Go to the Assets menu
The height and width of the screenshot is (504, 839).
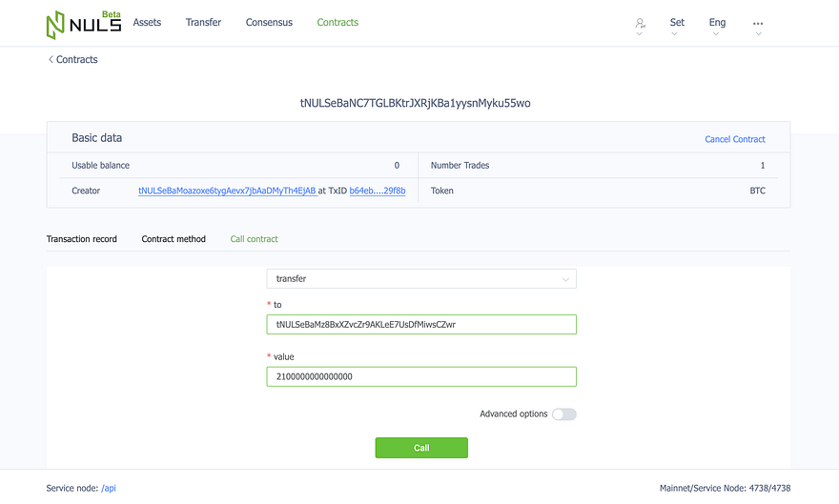(x=147, y=23)
